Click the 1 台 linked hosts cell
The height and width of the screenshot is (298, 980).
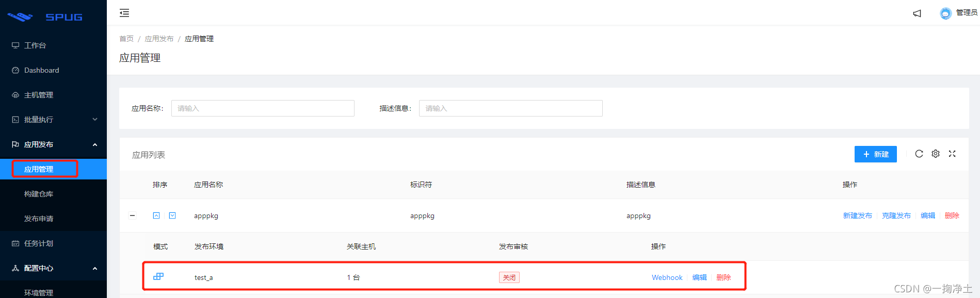[x=354, y=277]
